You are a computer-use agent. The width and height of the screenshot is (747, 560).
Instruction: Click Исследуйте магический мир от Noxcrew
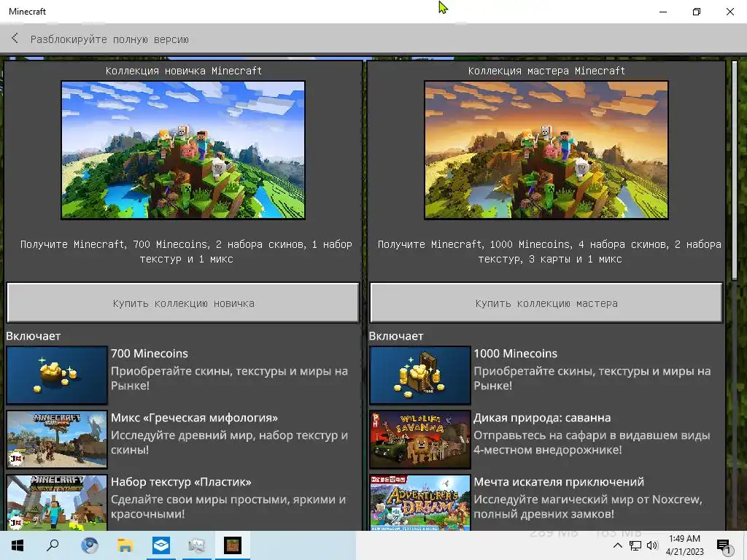(x=588, y=507)
